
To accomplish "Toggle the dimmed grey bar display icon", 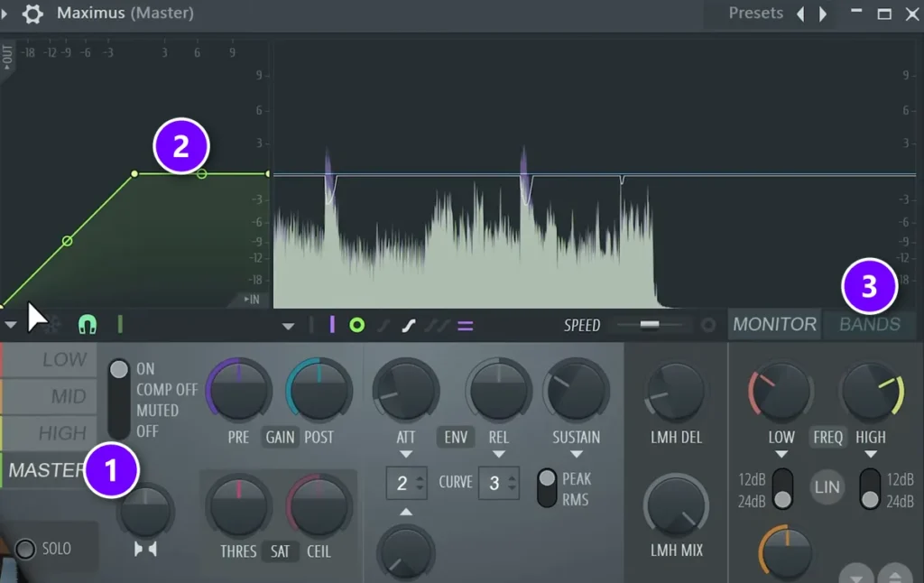I will pyautogui.click(x=311, y=325).
